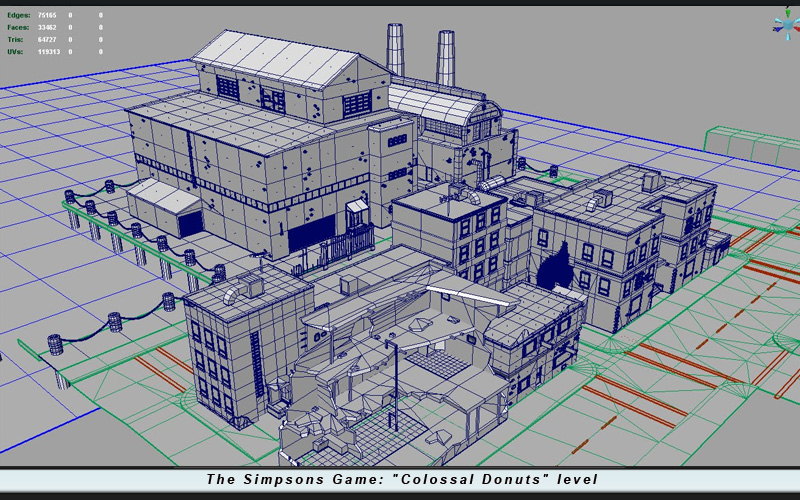
Task: Click the "UVs:" poly count label
Action: pyautogui.click(x=15, y=52)
